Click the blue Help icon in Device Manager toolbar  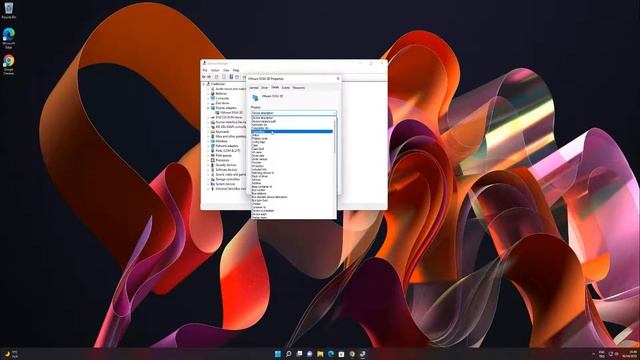coord(231,77)
